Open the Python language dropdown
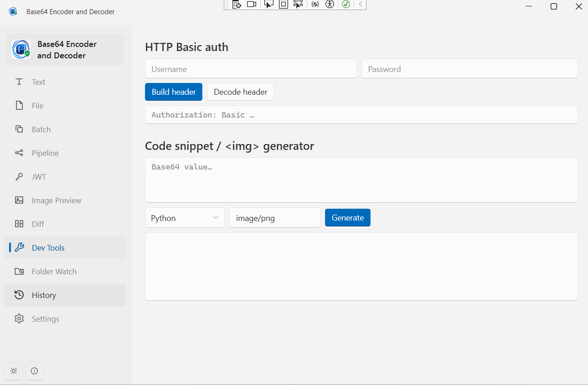 (185, 218)
